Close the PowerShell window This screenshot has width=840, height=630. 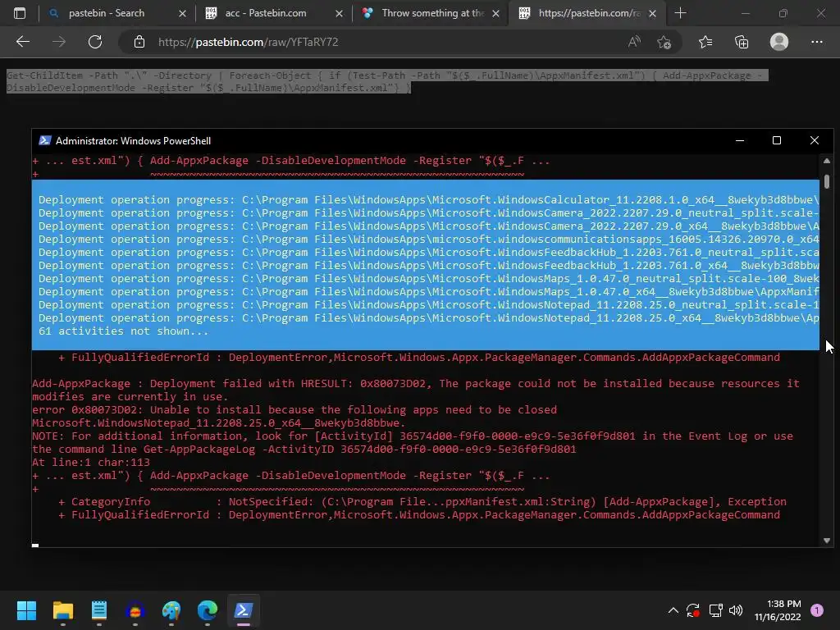(x=815, y=140)
